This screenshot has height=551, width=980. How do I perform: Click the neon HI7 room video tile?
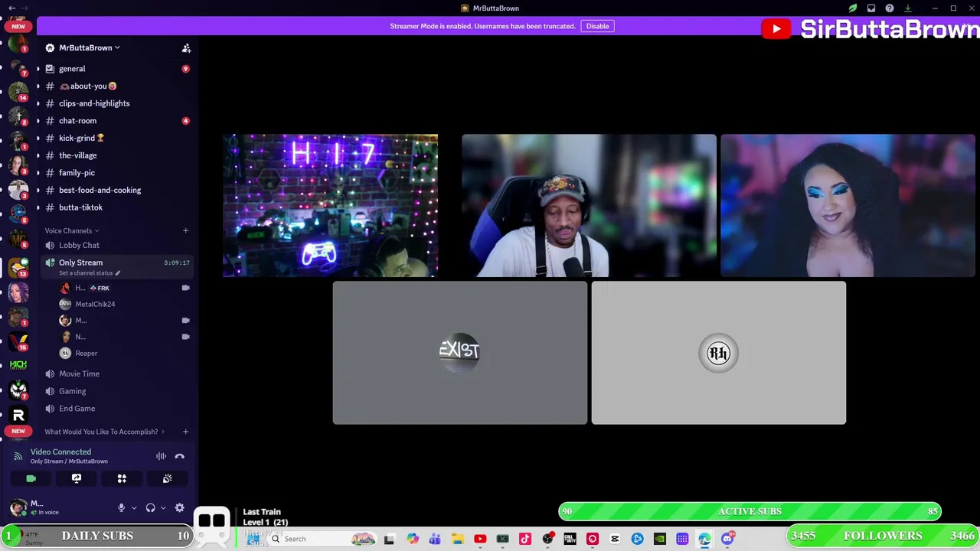click(x=330, y=205)
